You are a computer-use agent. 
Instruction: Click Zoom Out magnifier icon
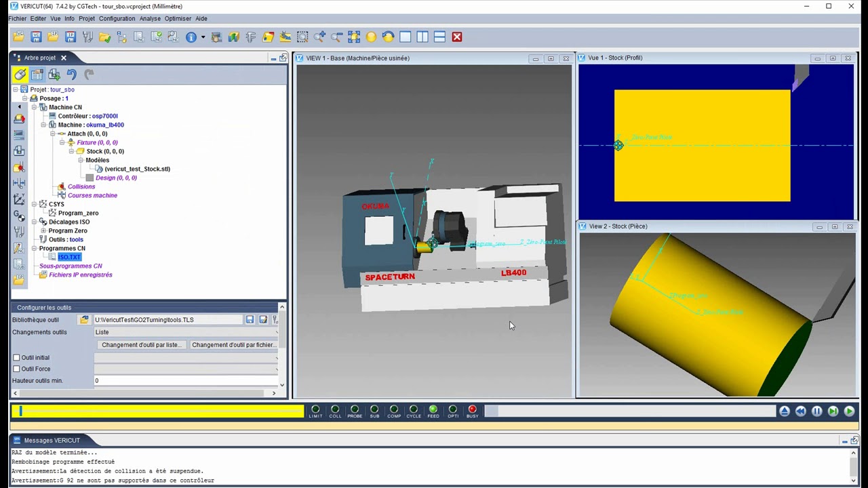(x=336, y=37)
